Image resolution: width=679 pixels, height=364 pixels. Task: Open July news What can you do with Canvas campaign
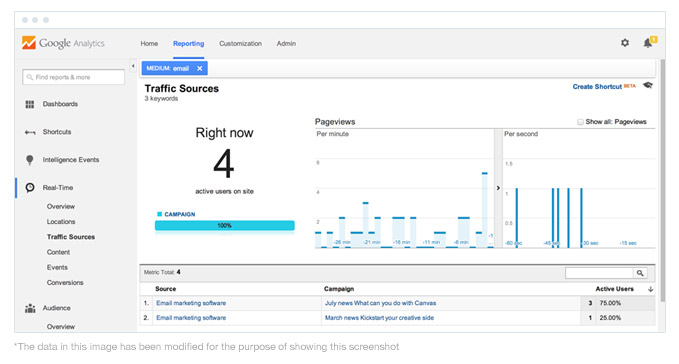380,303
